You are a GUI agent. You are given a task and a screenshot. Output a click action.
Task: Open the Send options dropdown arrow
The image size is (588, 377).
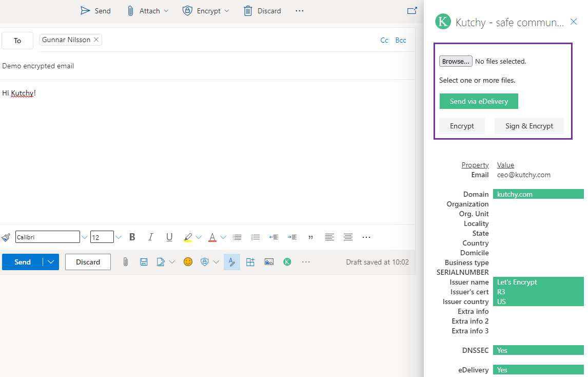(51, 262)
